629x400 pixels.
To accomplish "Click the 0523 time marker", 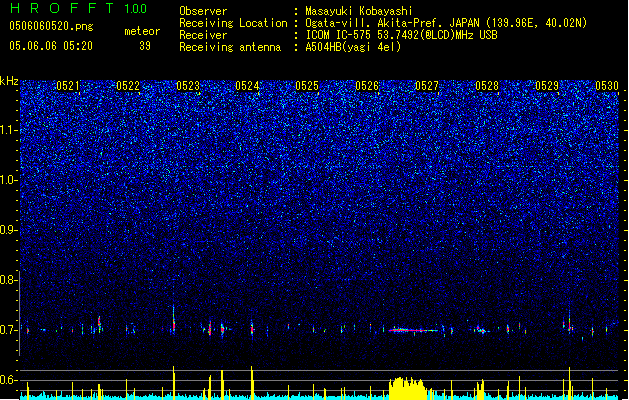I will point(188,86).
